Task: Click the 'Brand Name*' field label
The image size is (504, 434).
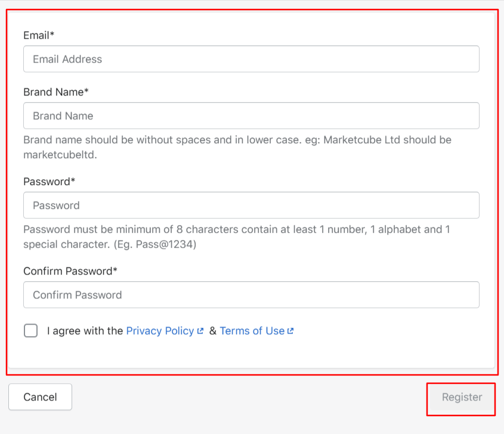Action: [x=56, y=92]
